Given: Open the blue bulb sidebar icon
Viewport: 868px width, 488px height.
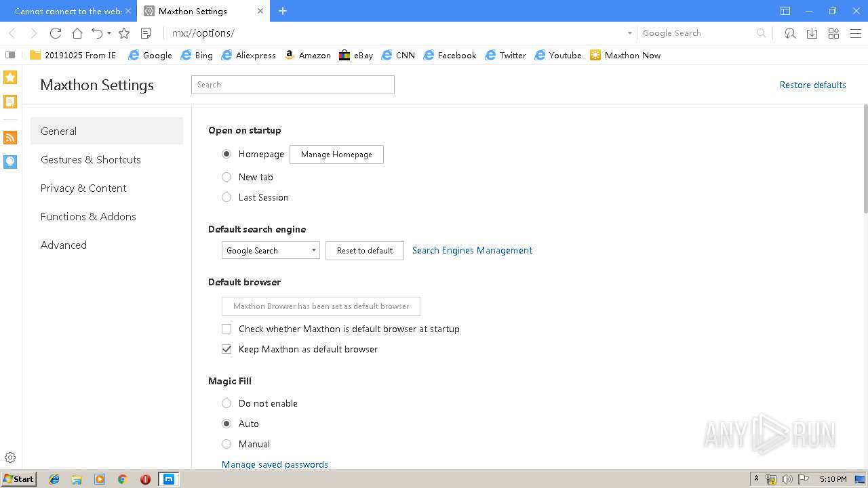Looking at the screenshot, I should (x=10, y=161).
